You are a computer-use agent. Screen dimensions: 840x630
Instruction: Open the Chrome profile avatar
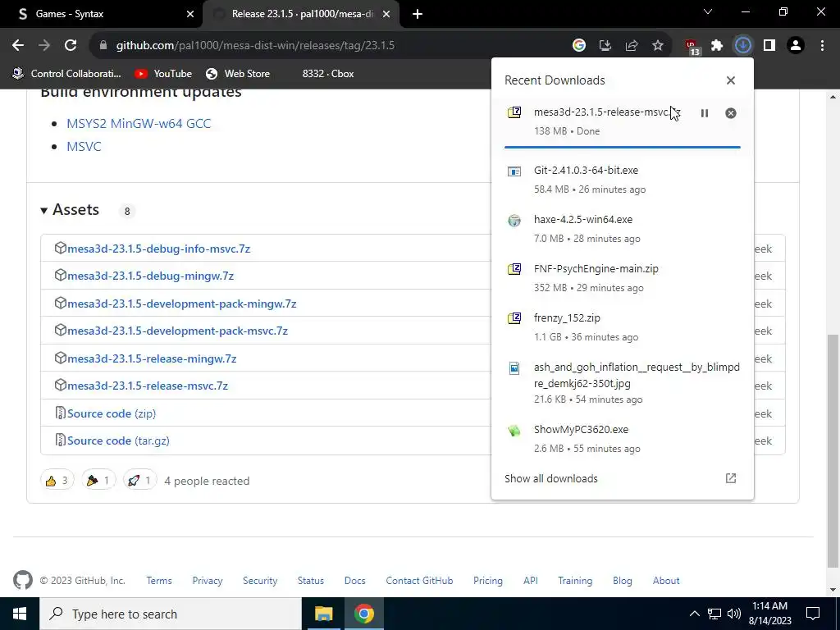[796, 46]
